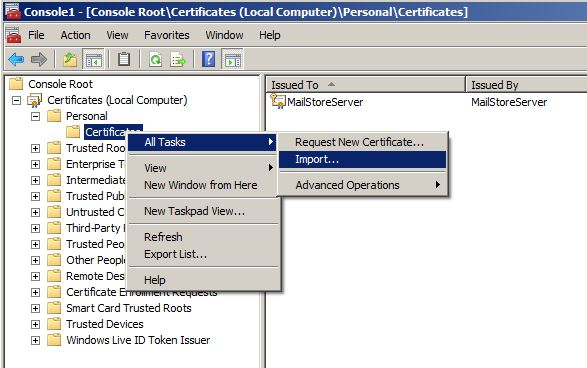
Task: Click the Certificates (Local Computer) snap-in icon
Action: (34, 100)
